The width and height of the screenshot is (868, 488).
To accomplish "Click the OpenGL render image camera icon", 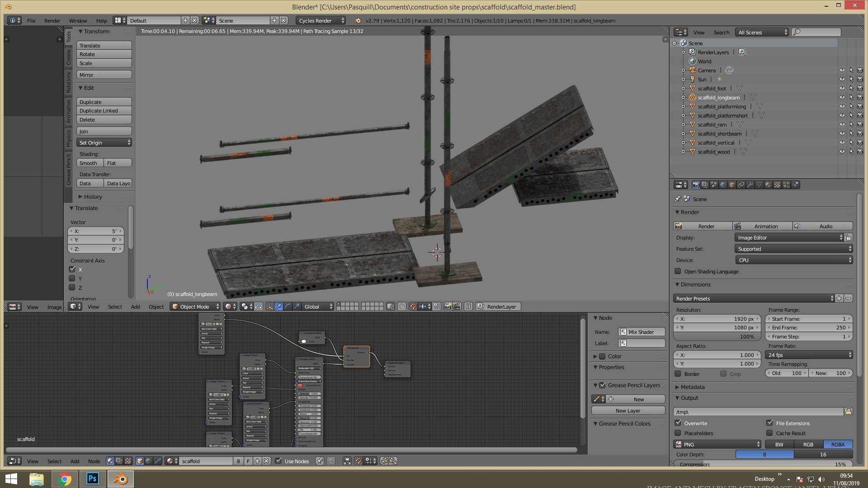I will [x=448, y=306].
